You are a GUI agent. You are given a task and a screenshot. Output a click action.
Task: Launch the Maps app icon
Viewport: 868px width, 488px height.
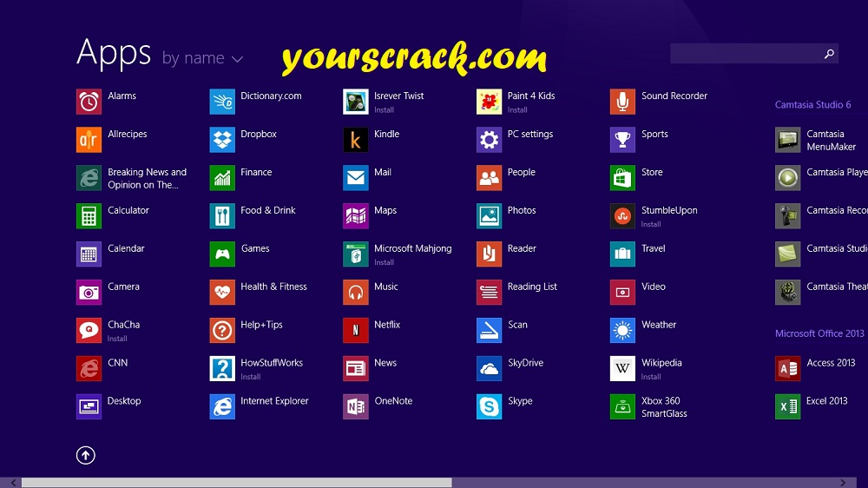click(355, 216)
